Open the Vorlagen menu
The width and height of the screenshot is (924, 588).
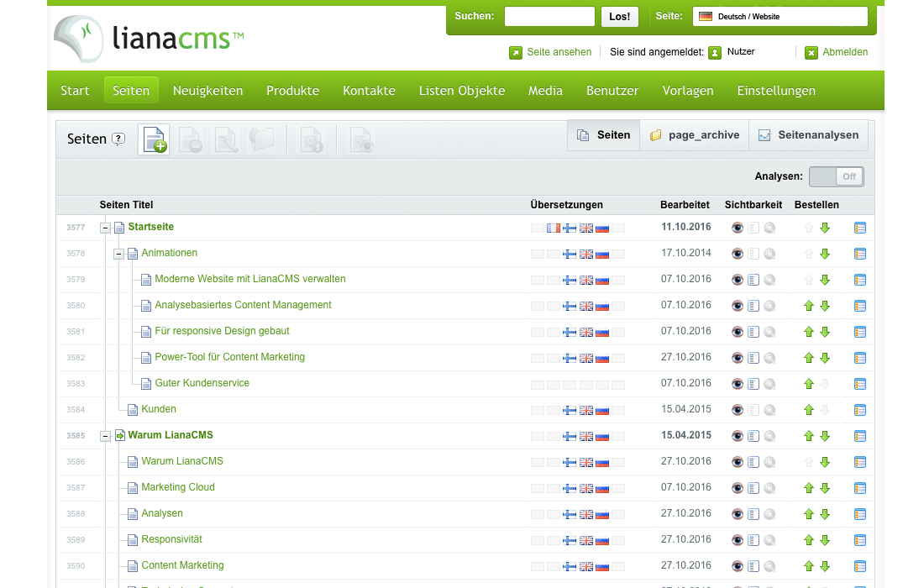click(x=688, y=90)
